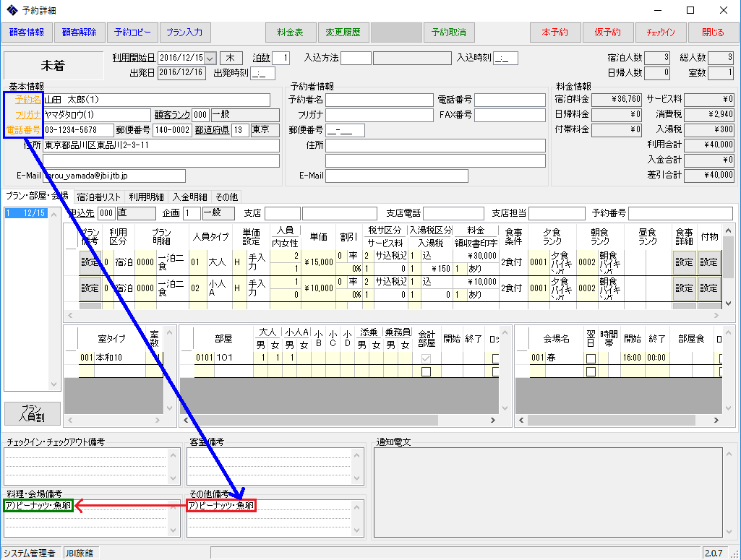Switch to プラン・部屋・会場 tab
The height and width of the screenshot is (560, 741).
pyautogui.click(x=37, y=196)
